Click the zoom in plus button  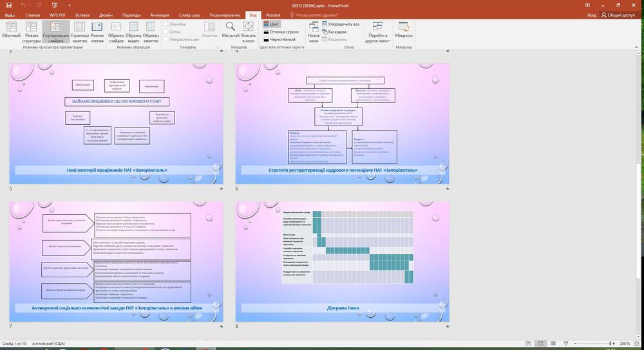(614, 344)
